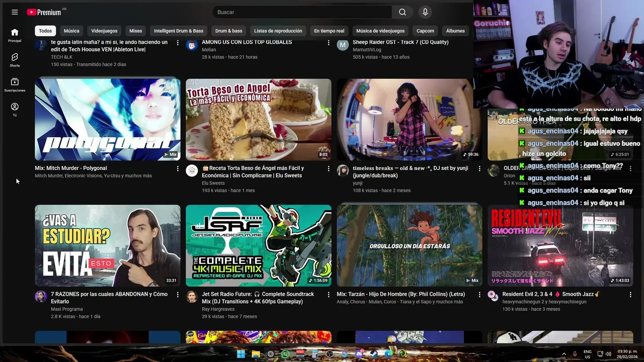Open the JSRF Complete Music Mix thumbnail
644x362 pixels.
point(259,245)
